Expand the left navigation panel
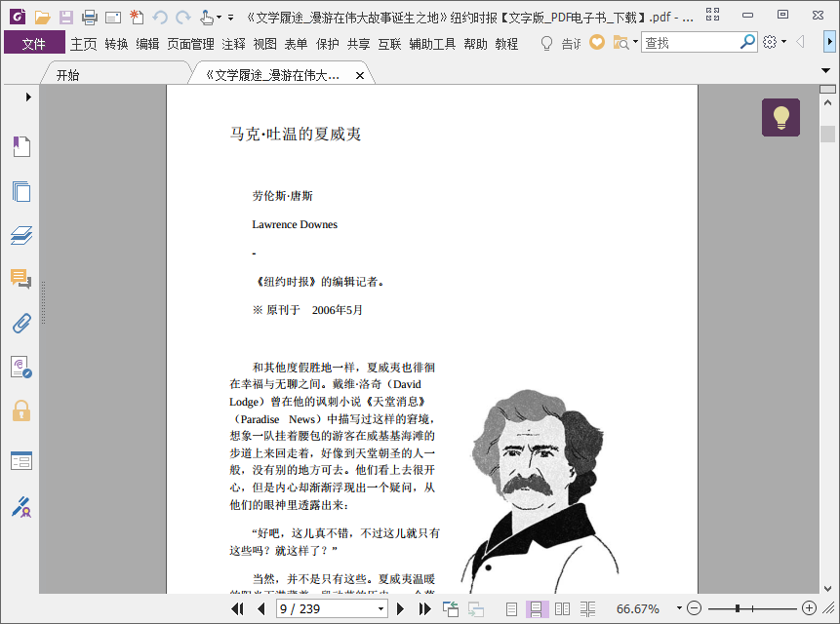Image resolution: width=840 pixels, height=624 pixels. (28, 97)
